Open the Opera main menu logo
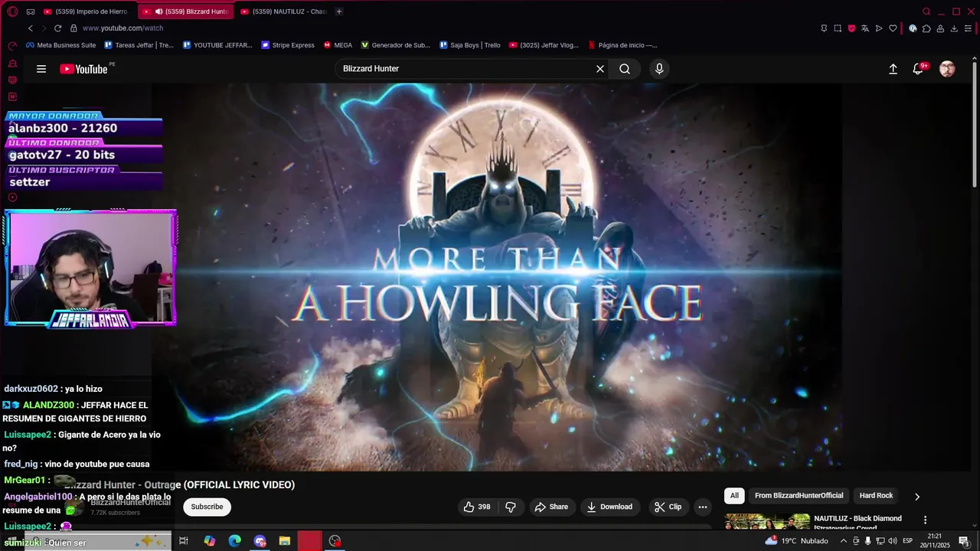980x551 pixels. coord(12,11)
